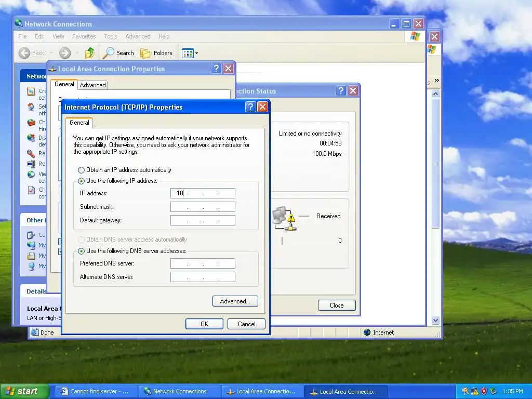Expand the Forward history dropdown arrow
Image resolution: width=532 pixels, height=399 pixels.
[x=77, y=53]
